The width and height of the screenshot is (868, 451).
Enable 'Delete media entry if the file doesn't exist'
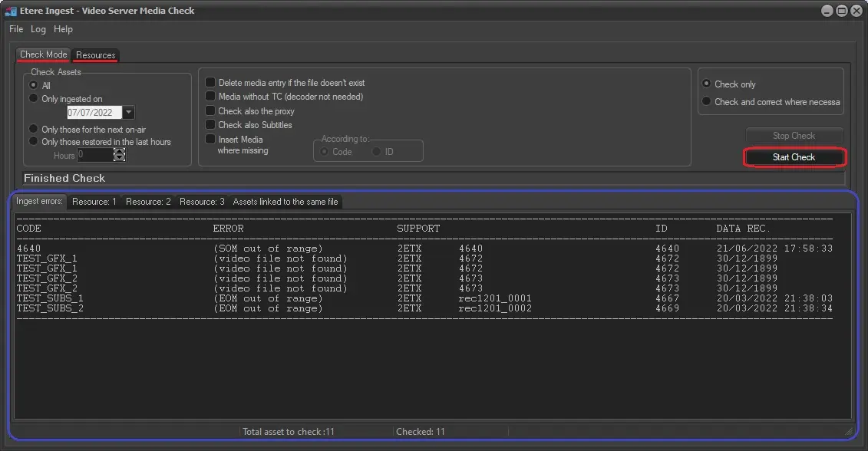click(211, 83)
